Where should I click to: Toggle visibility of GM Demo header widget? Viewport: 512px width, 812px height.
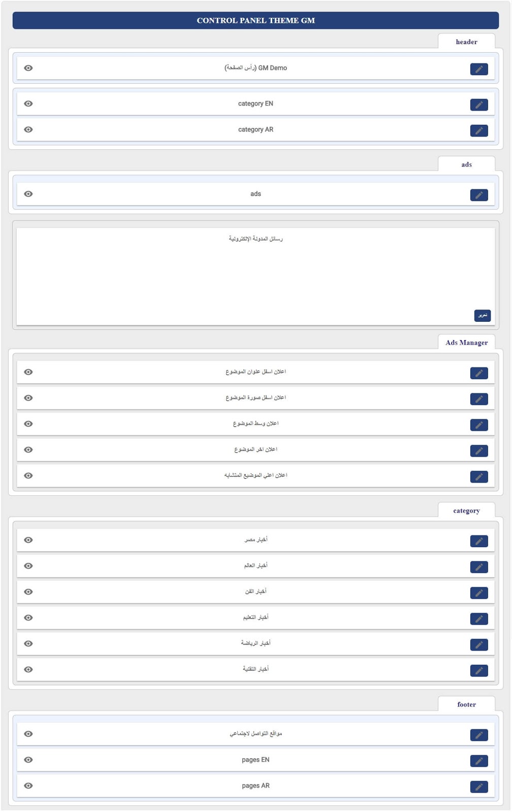[x=28, y=68]
